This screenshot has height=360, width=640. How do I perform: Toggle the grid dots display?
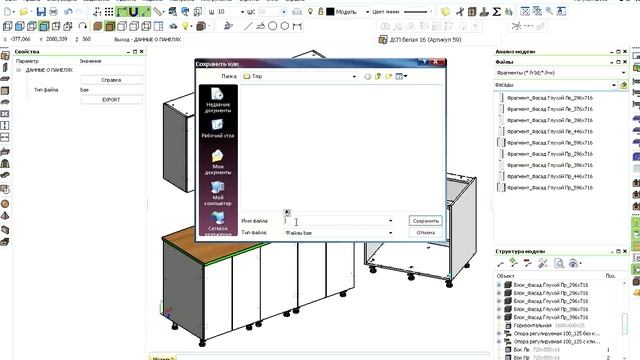tap(109, 12)
